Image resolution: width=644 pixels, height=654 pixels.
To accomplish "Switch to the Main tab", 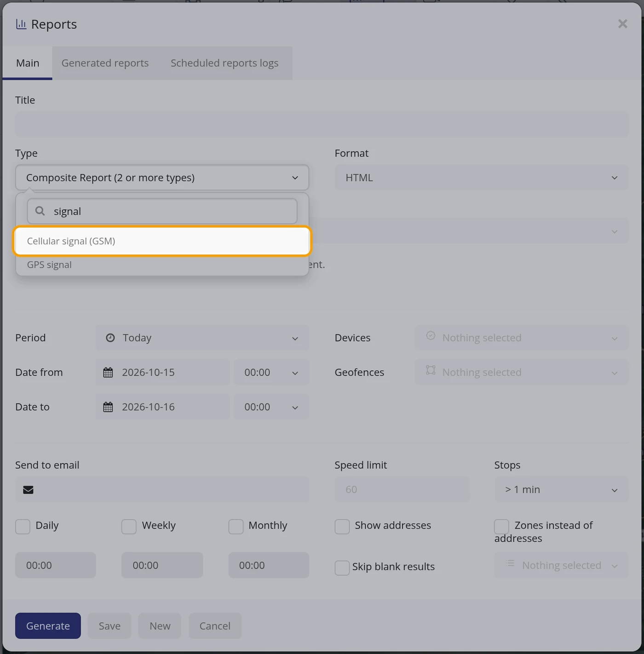I will tap(28, 63).
